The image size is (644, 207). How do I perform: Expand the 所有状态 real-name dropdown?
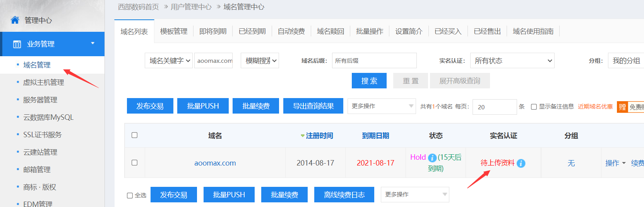pos(512,61)
